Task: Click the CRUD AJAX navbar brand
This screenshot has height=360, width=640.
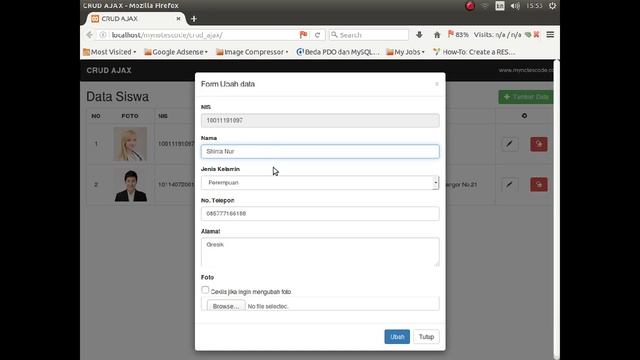Action: tap(109, 70)
